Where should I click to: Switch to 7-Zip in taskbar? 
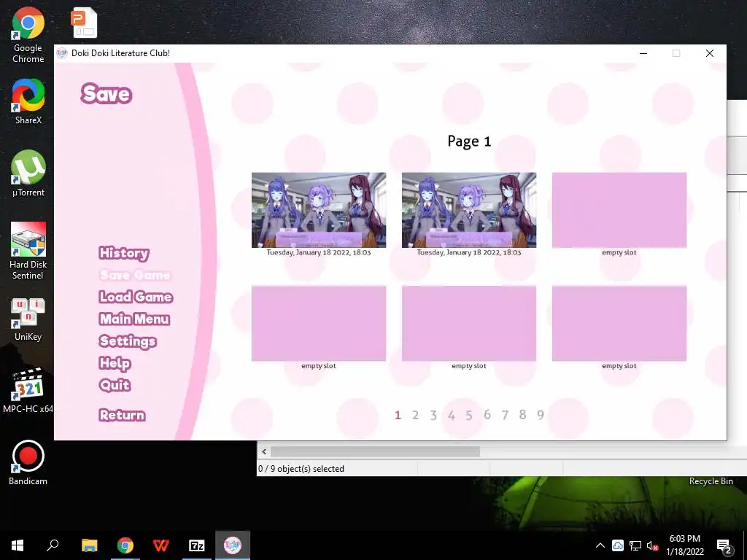197,545
